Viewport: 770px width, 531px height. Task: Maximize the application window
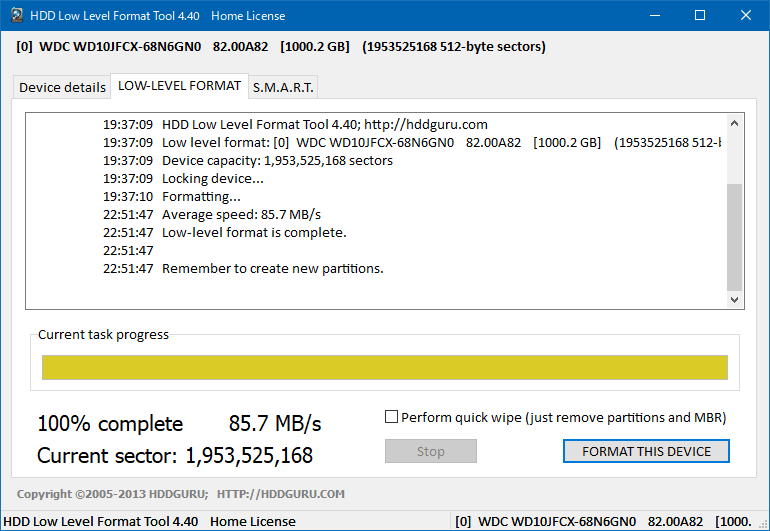700,15
